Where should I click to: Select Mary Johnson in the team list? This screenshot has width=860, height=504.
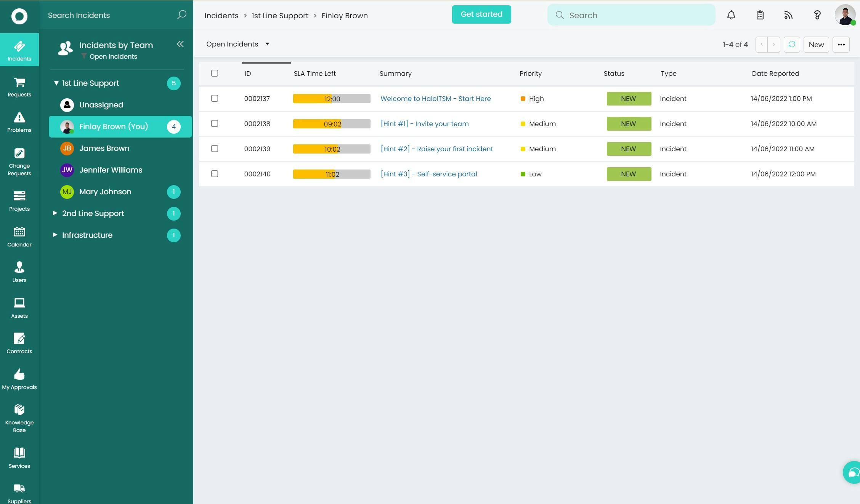pyautogui.click(x=105, y=192)
